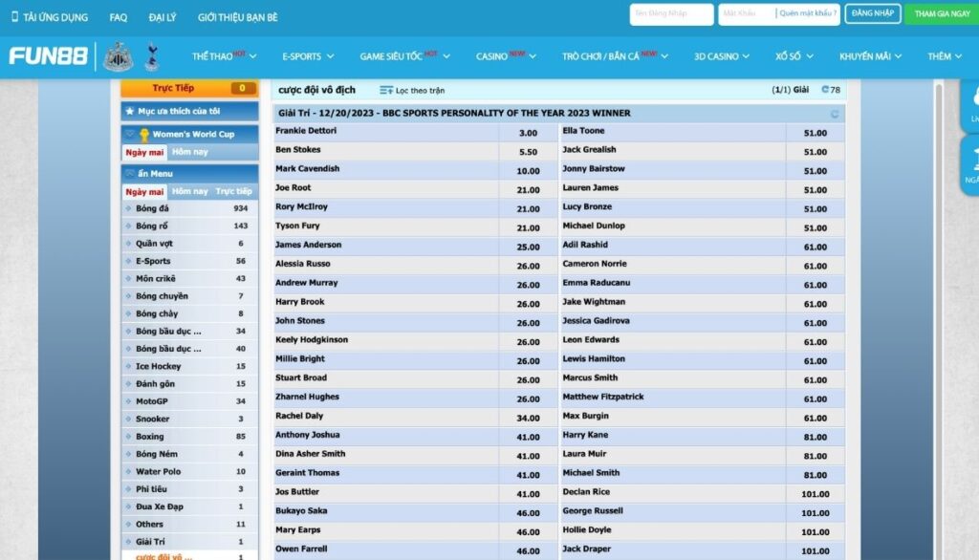Open the MotoGP sport category
979x560 pixels.
click(x=189, y=401)
